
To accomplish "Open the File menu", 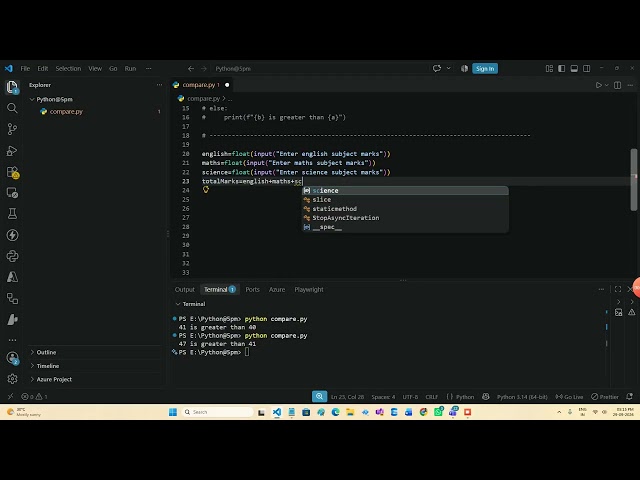I will 25,68.
